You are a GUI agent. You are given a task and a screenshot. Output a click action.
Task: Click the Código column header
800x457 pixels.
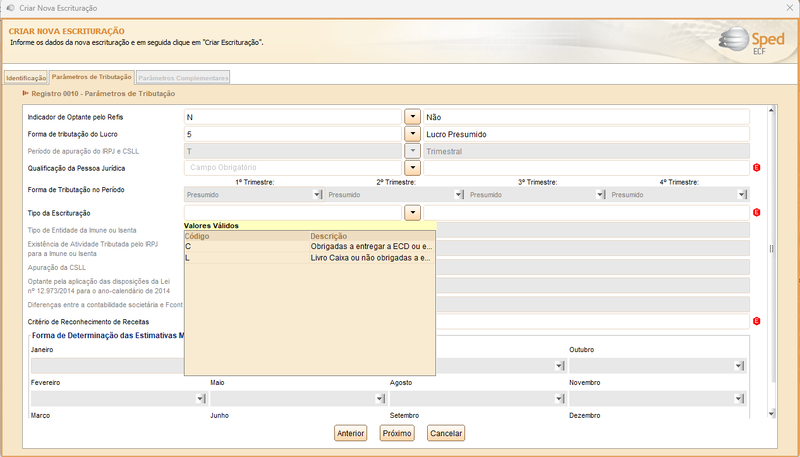coord(247,236)
